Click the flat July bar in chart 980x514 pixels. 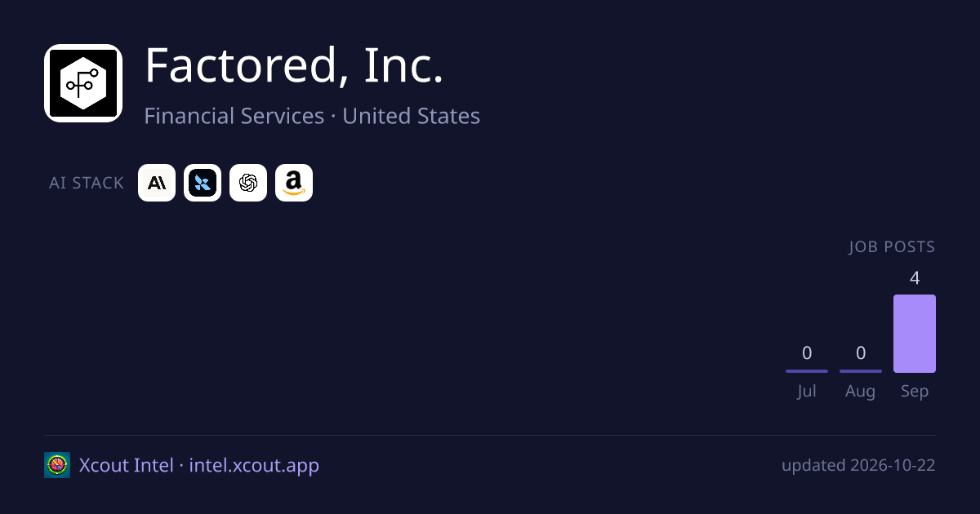pos(807,371)
